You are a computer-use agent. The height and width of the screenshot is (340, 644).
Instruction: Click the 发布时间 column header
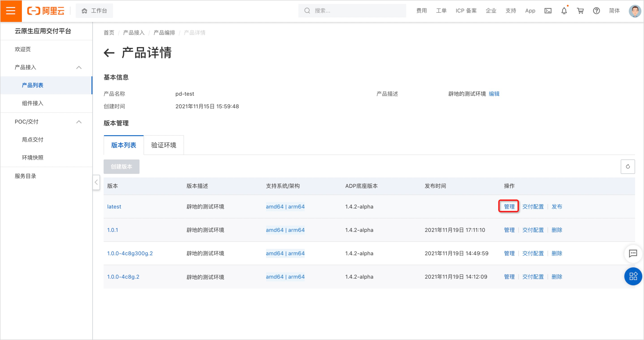pos(435,186)
